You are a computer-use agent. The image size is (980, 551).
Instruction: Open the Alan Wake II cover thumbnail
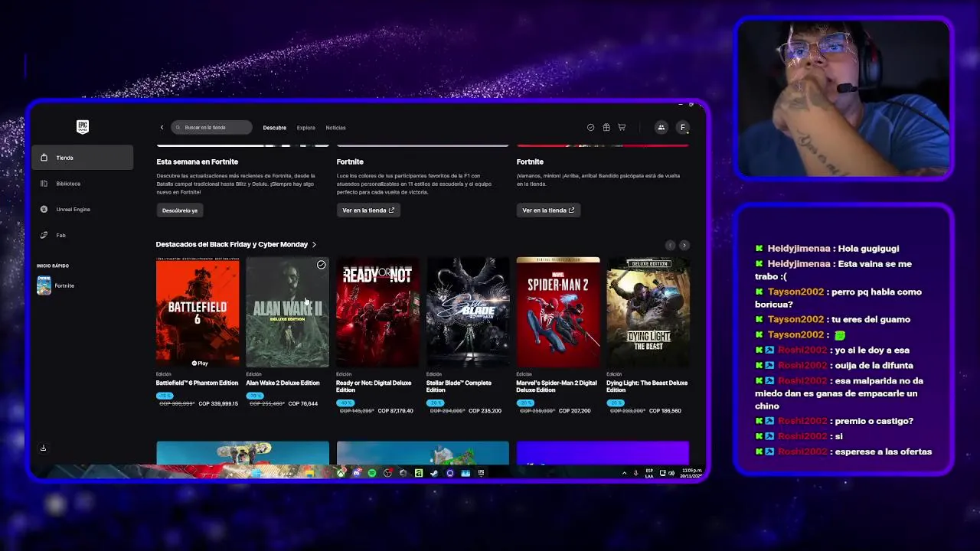point(287,312)
